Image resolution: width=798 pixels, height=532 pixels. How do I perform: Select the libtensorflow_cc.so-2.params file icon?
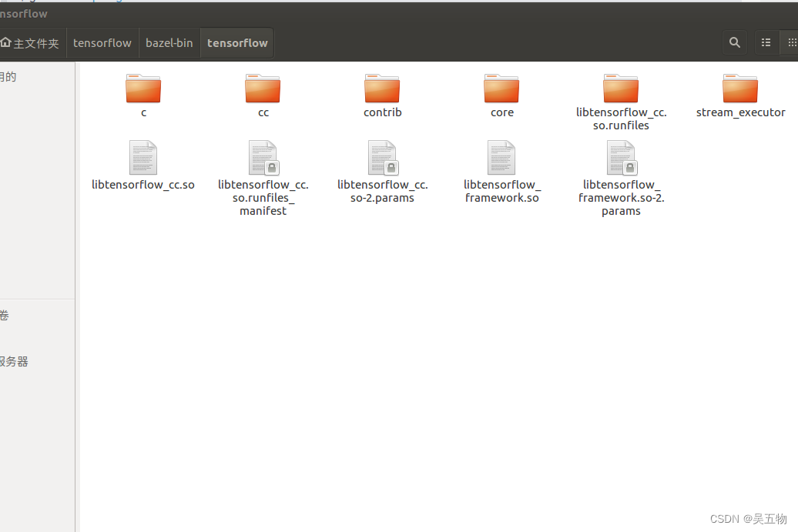tap(383, 158)
